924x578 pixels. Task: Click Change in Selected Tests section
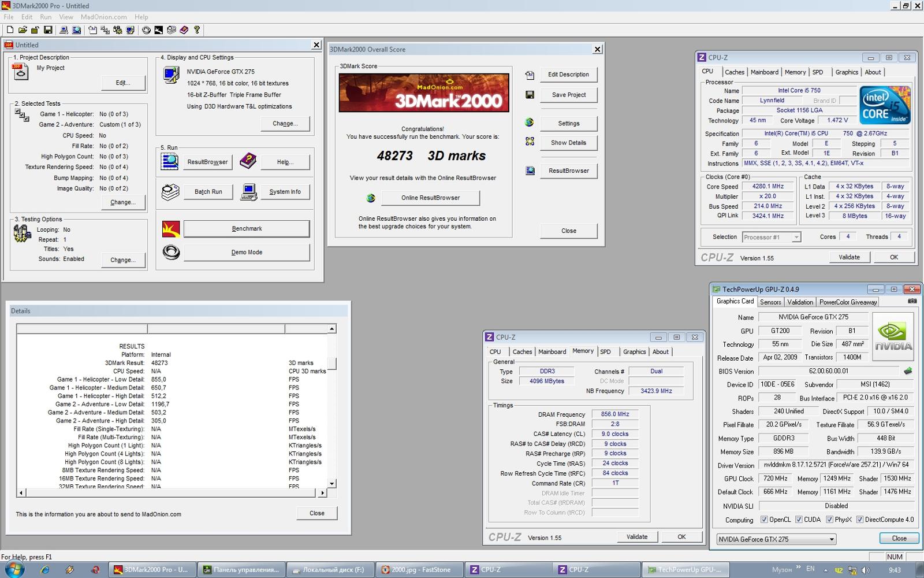point(123,202)
